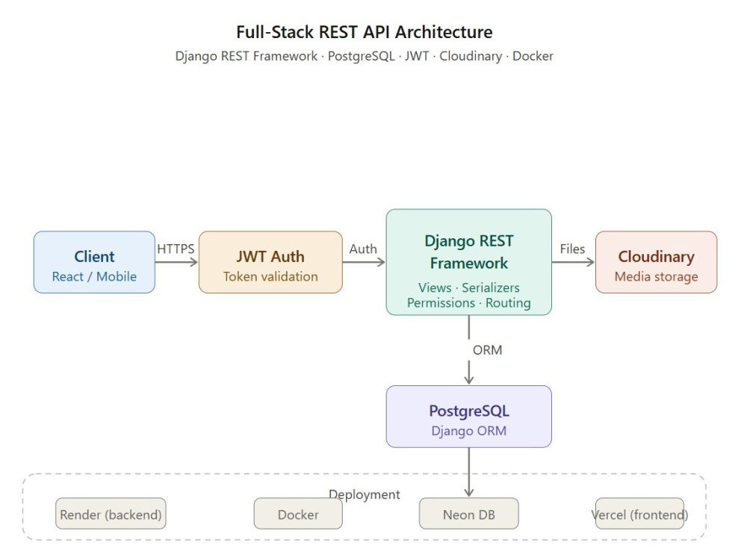Click the 'HTTPS' arrow label
The width and height of the screenshot is (747, 560).
(x=176, y=249)
